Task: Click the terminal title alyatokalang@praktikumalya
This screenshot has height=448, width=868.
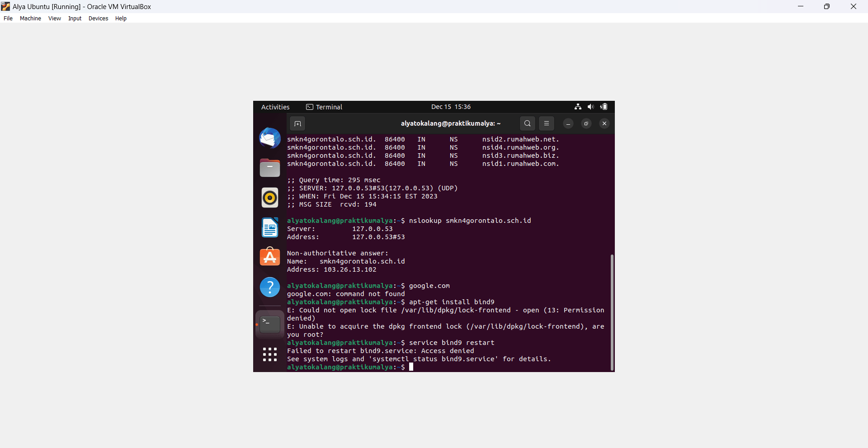Action: [x=451, y=123]
